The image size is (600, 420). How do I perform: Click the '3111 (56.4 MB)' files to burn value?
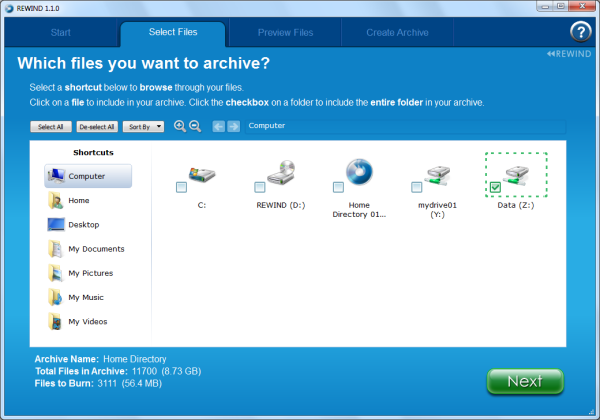130,383
